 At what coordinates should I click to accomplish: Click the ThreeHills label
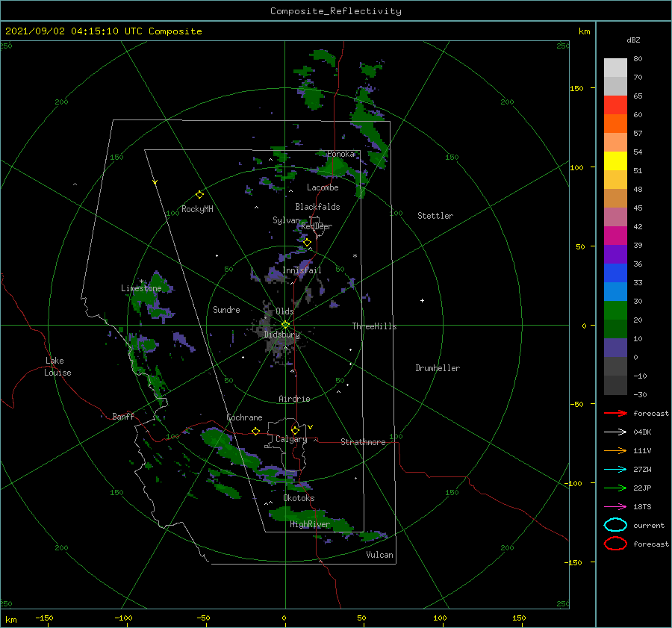coord(374,326)
